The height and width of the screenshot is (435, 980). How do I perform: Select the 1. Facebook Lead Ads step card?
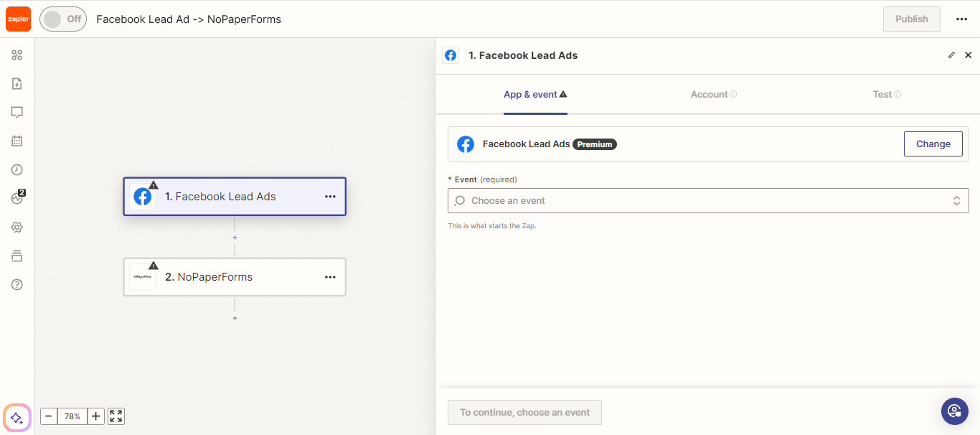(x=235, y=197)
